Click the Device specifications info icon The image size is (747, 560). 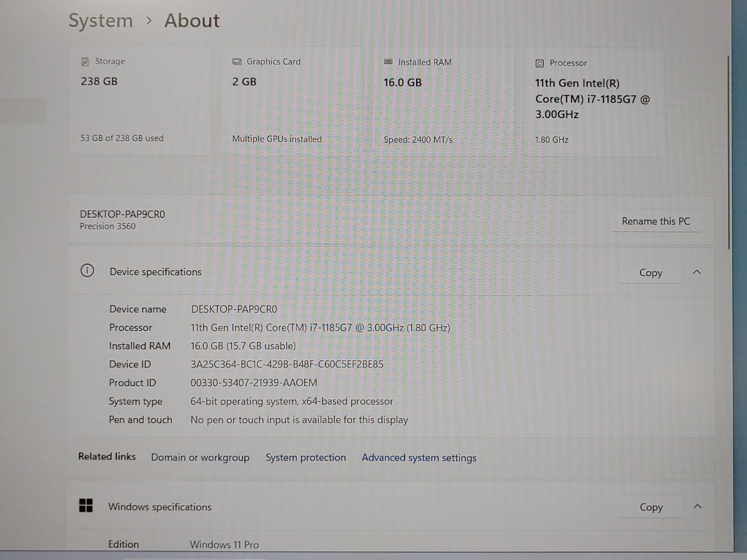pyautogui.click(x=87, y=271)
